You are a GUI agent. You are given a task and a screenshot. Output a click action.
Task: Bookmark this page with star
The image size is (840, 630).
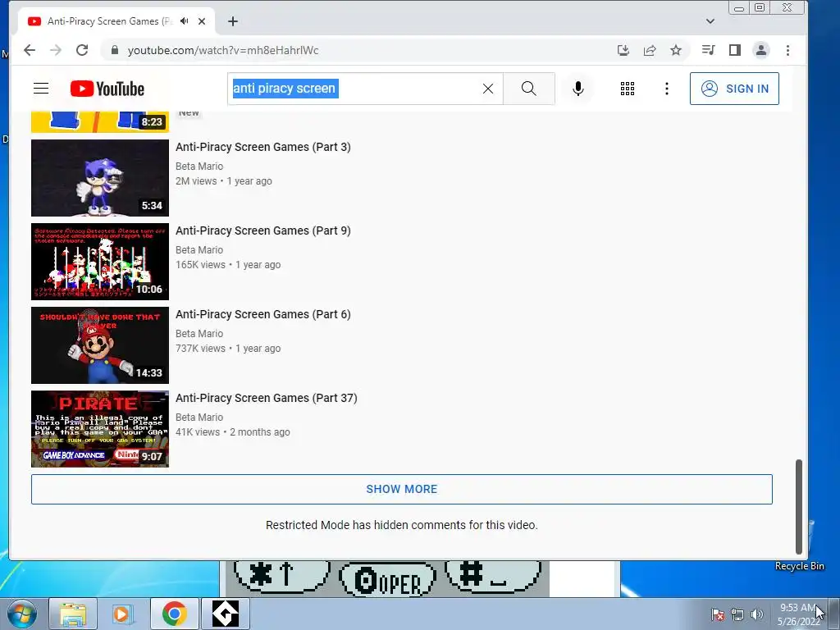tap(676, 50)
